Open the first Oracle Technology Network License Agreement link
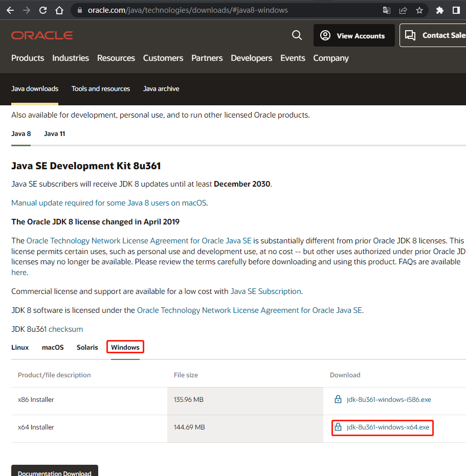The height and width of the screenshot is (476, 466). (x=139, y=241)
